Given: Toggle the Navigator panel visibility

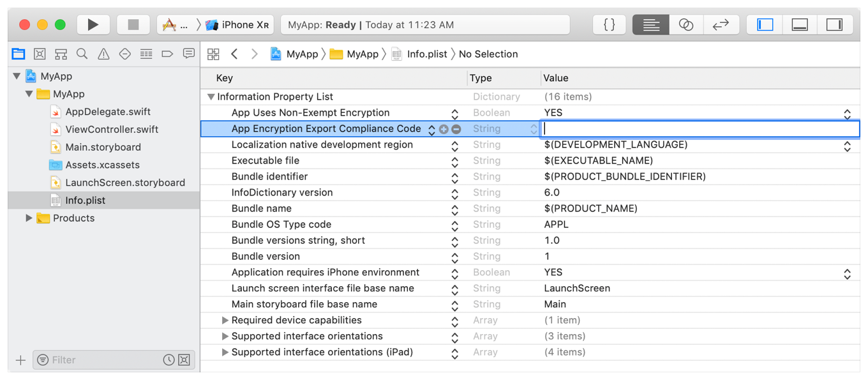Looking at the screenshot, I should [765, 25].
